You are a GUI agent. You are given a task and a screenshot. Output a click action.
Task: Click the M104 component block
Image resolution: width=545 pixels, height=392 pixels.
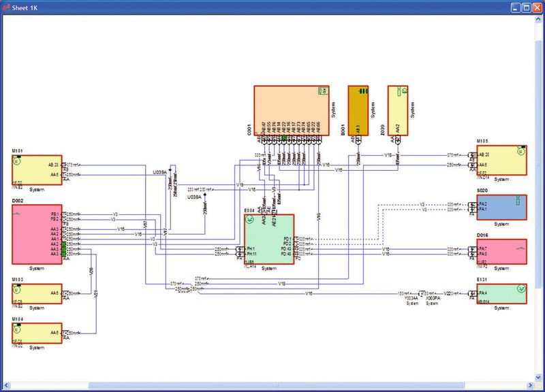[37, 333]
